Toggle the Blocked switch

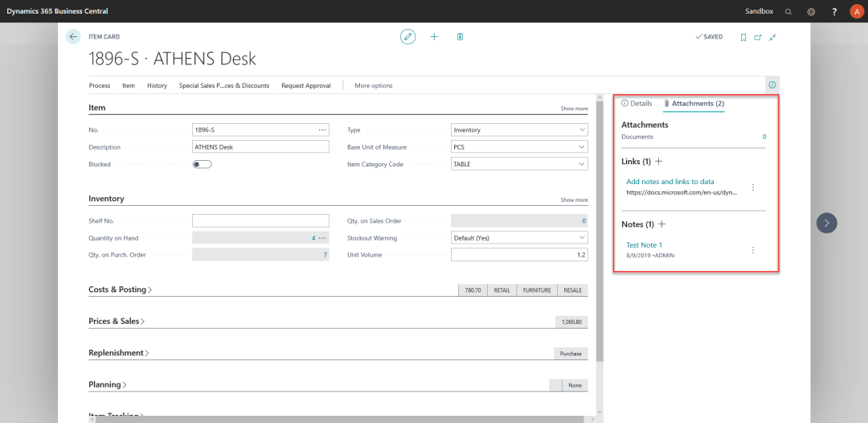202,164
